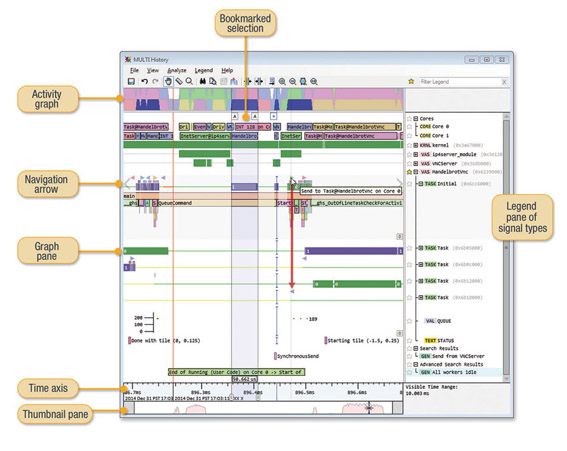The width and height of the screenshot is (567, 451).
Task: Collapse the TASK Initial node
Action: (421, 184)
